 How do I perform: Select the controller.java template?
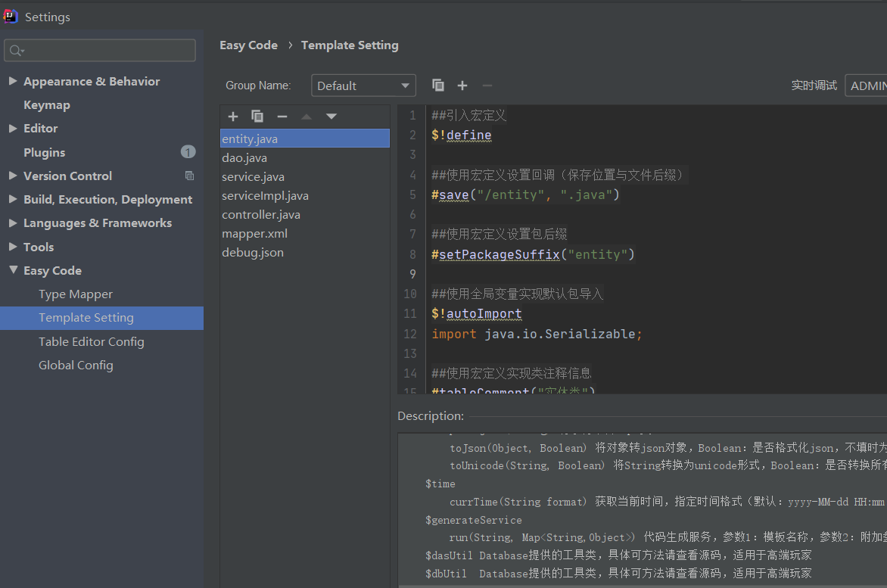pyautogui.click(x=305, y=214)
